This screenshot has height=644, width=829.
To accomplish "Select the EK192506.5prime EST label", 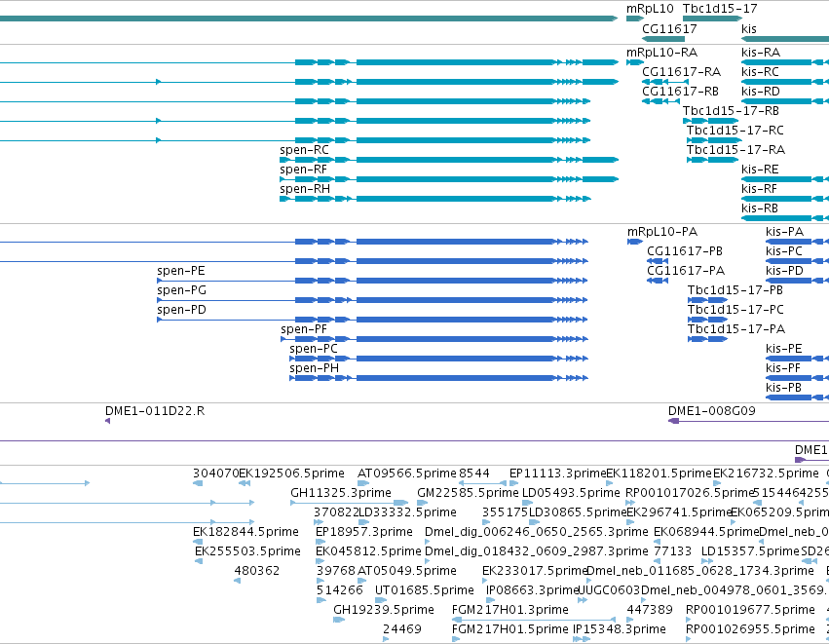I will (x=292, y=474).
